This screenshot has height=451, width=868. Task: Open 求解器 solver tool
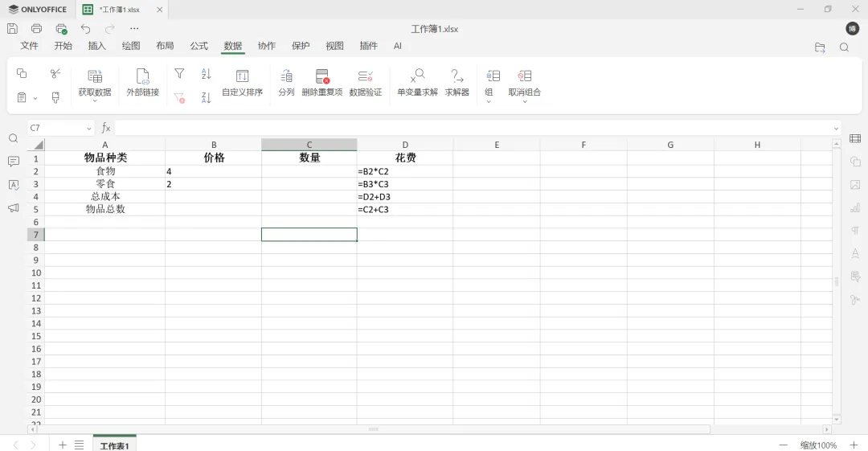(x=457, y=83)
